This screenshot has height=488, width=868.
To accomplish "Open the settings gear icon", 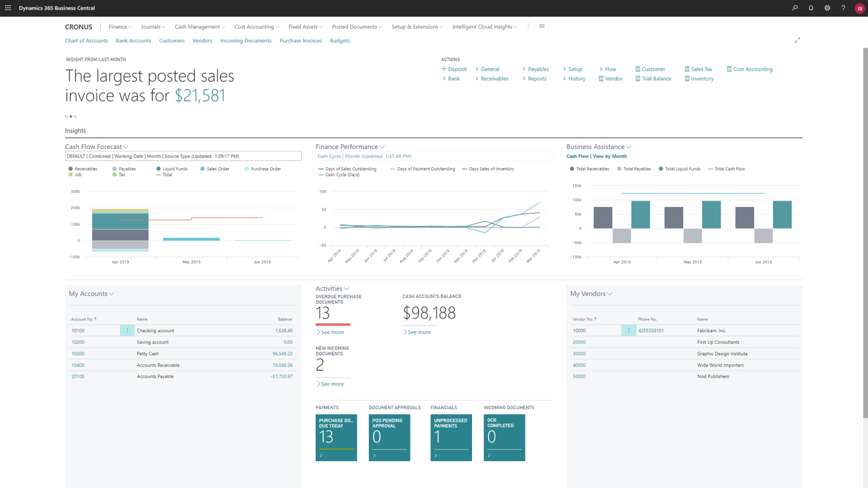I will coord(827,8).
